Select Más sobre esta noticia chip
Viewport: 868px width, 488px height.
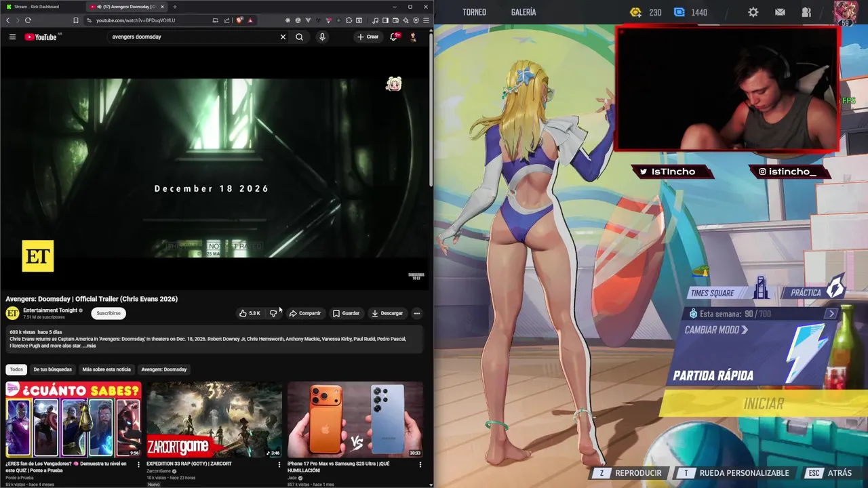point(106,369)
